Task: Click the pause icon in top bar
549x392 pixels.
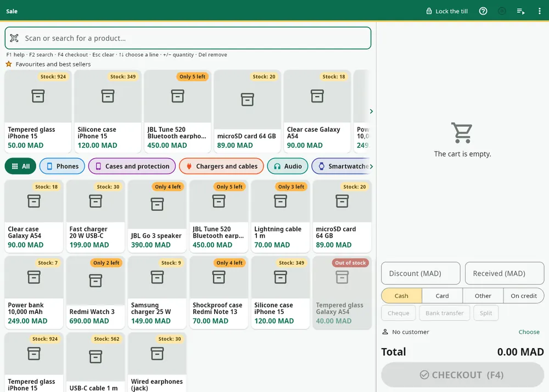Action: click(502, 11)
